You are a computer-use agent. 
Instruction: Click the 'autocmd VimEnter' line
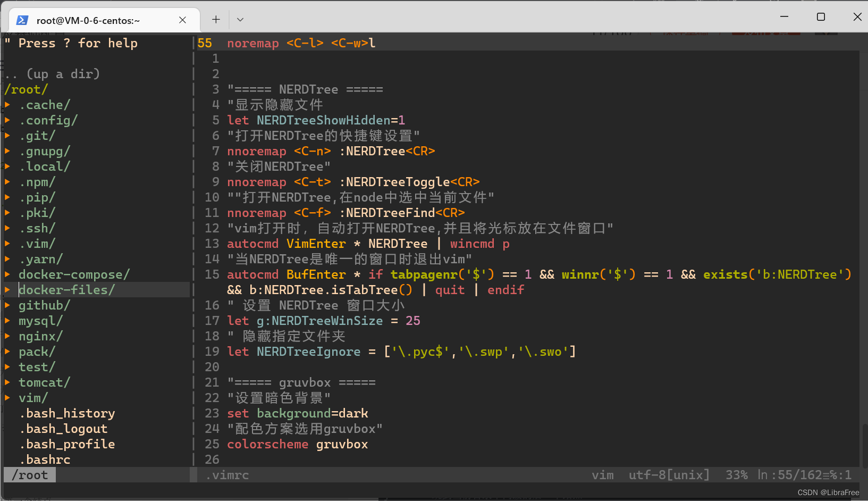(368, 244)
